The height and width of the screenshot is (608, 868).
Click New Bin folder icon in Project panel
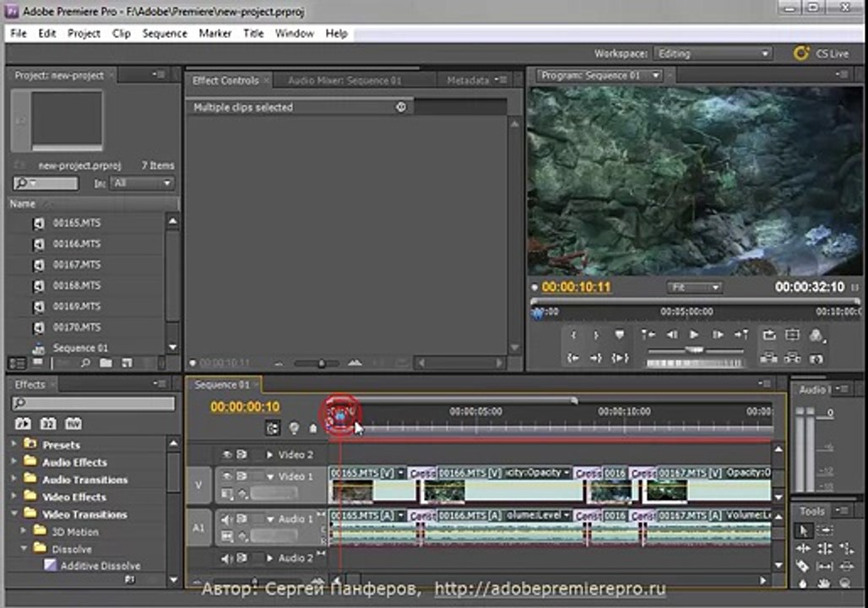(x=106, y=363)
